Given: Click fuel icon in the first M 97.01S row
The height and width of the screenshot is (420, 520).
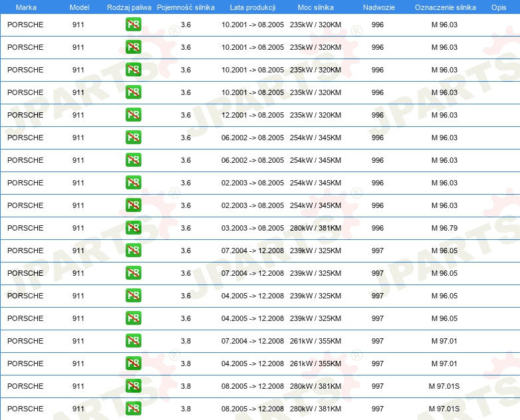Looking at the screenshot, I should point(133,386).
